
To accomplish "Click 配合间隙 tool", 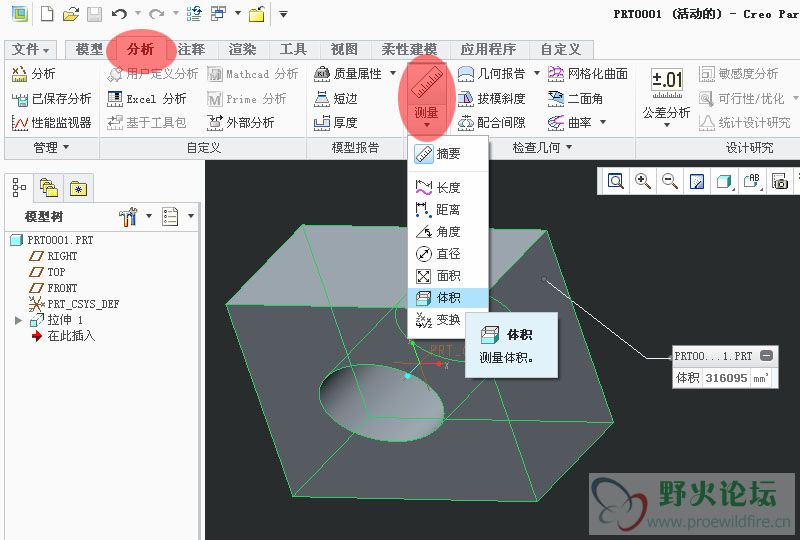I will (491, 123).
